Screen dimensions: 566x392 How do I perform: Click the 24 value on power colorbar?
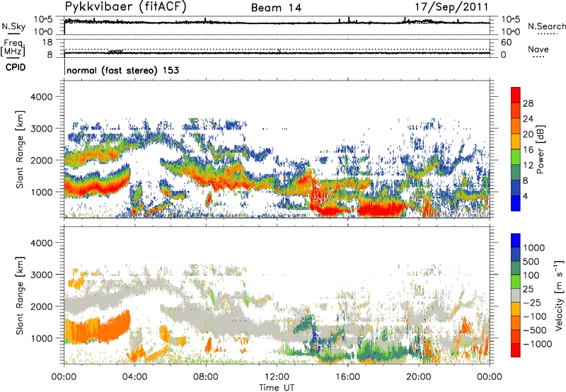(528, 119)
